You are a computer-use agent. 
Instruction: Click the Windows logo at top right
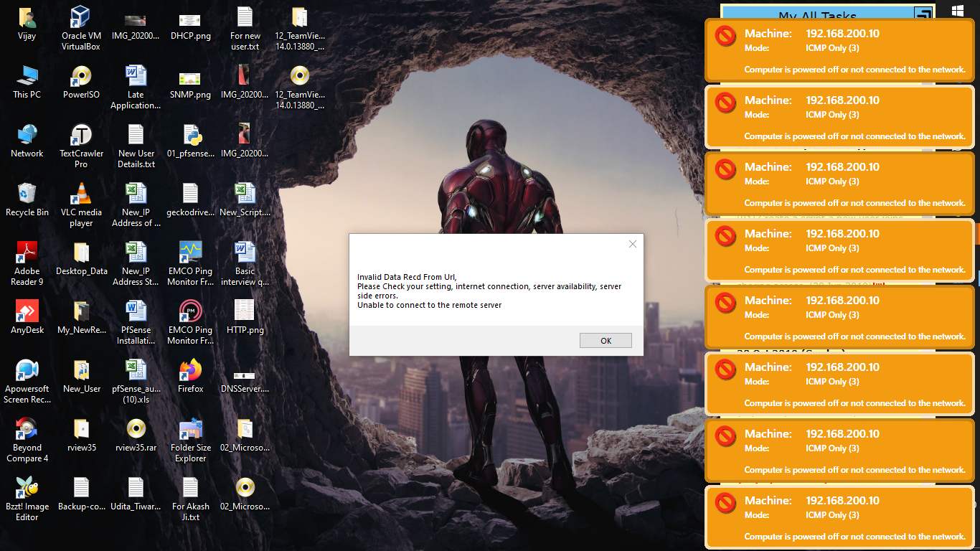click(957, 11)
